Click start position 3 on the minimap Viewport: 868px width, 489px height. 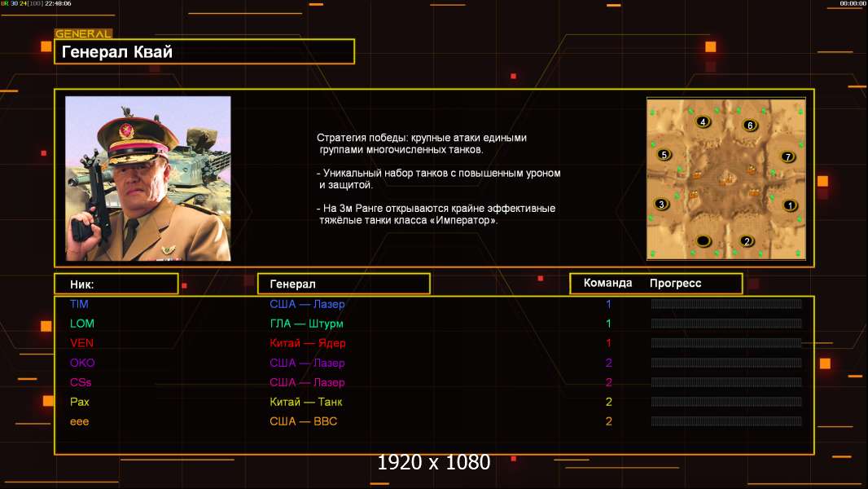[x=661, y=204]
